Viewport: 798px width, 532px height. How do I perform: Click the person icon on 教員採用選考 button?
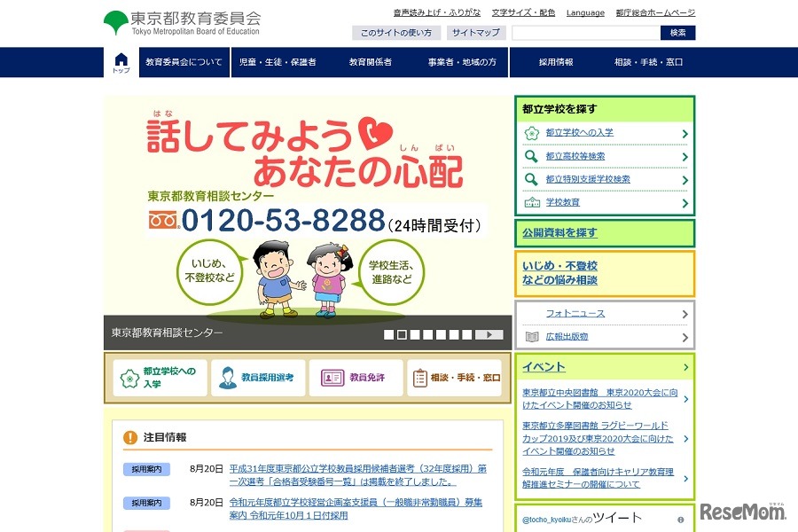pos(226,377)
